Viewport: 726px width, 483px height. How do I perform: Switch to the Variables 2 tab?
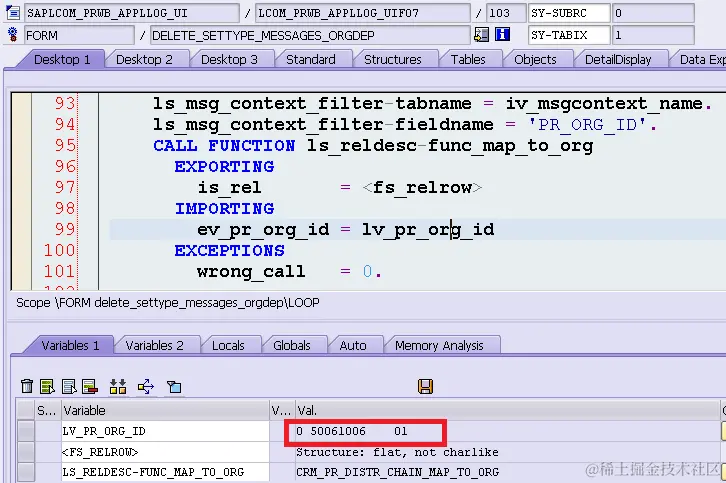pos(155,345)
